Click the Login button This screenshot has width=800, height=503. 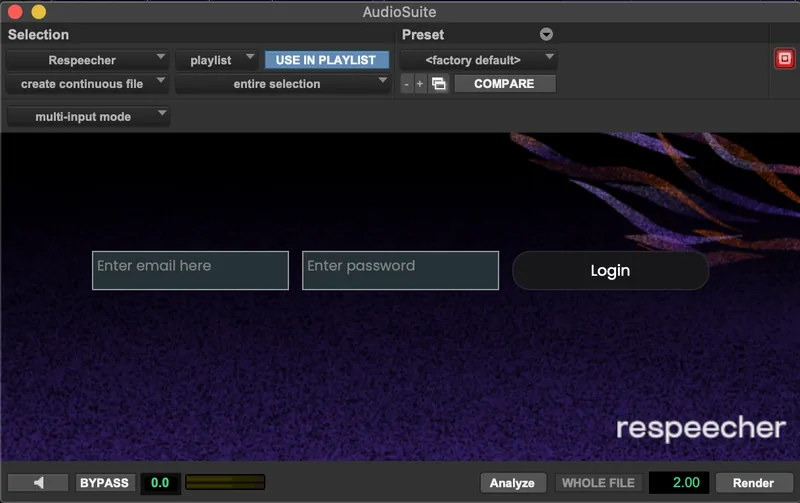point(610,270)
